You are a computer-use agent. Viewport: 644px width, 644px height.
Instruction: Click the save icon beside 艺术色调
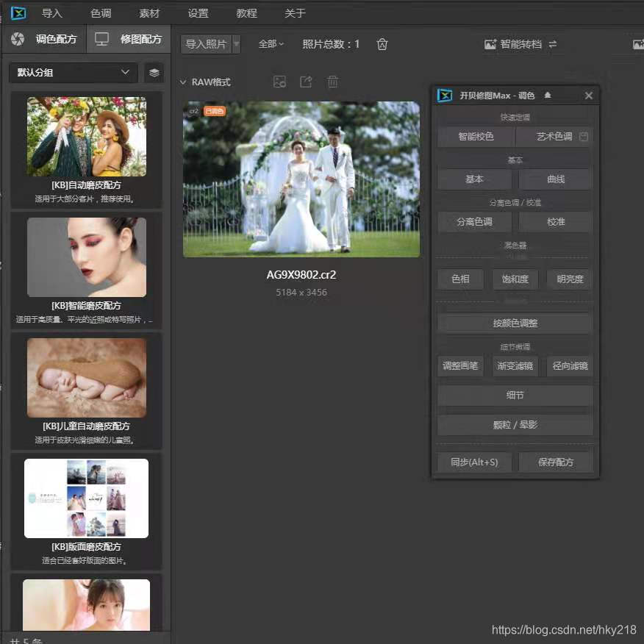(583, 137)
